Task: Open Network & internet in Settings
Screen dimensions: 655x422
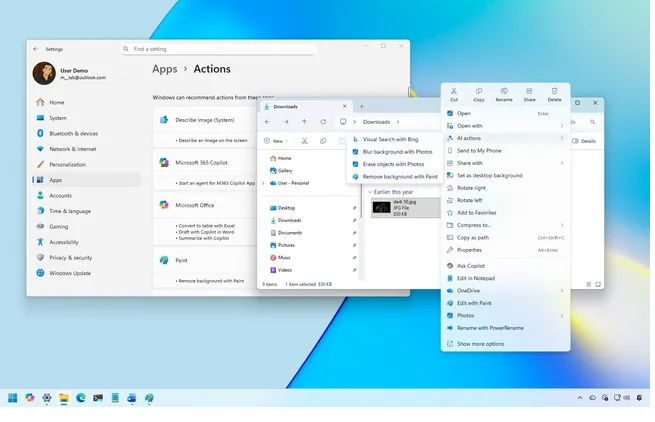Action: pyautogui.click(x=86, y=149)
